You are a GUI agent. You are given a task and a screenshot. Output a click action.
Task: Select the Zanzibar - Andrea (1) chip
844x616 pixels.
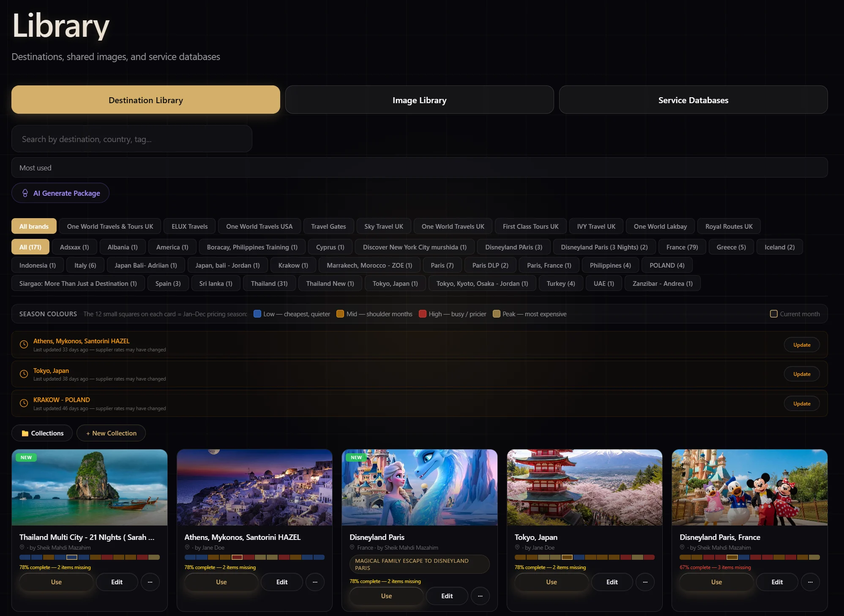[663, 283]
